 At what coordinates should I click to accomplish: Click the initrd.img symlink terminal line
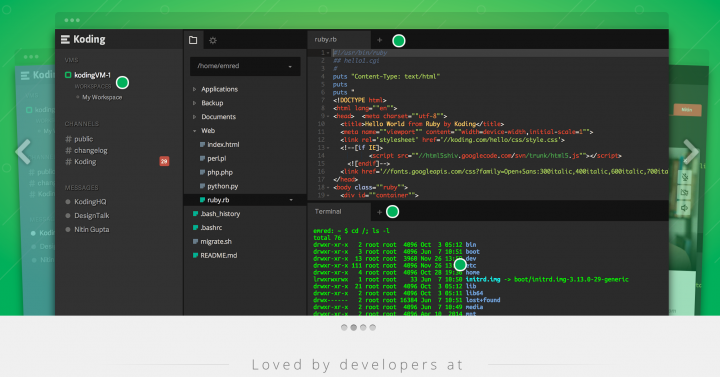pyautogui.click(x=471, y=279)
